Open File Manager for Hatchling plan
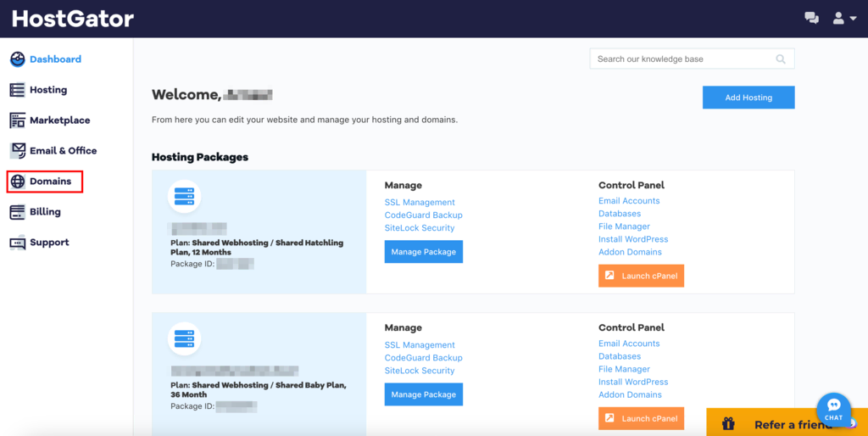Screen dimensions: 868x436 [624, 226]
